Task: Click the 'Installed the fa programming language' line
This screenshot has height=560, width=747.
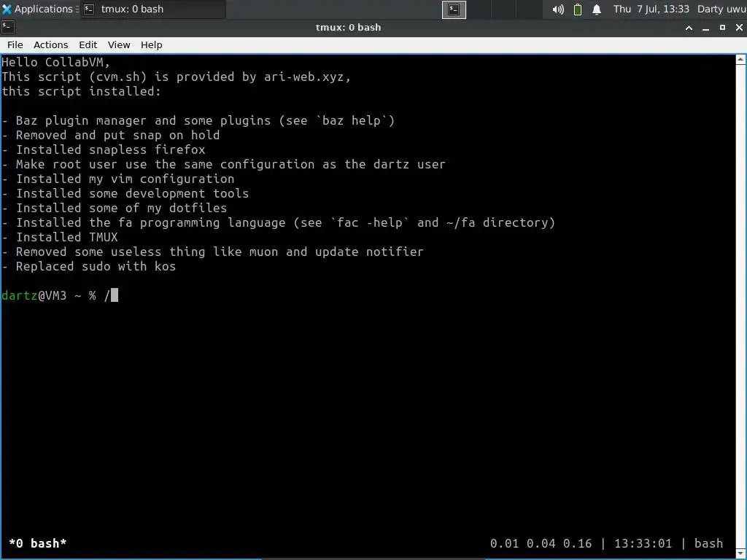Action: pos(278,223)
